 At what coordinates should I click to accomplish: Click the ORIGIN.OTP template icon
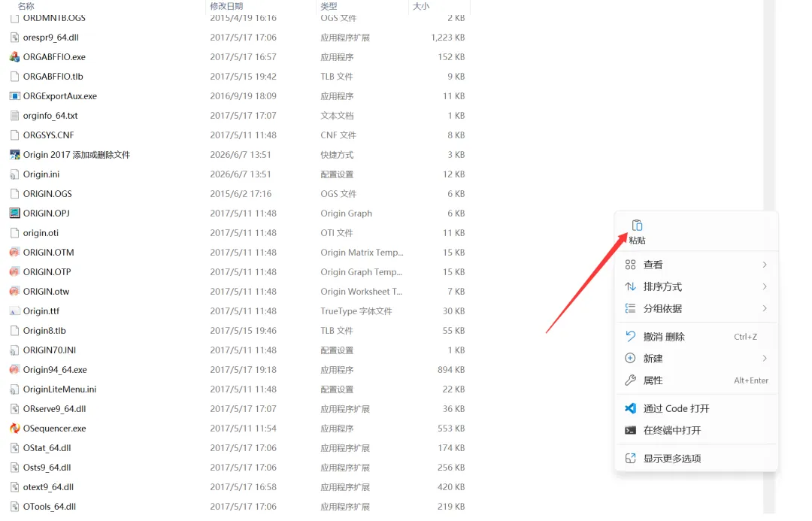click(14, 272)
